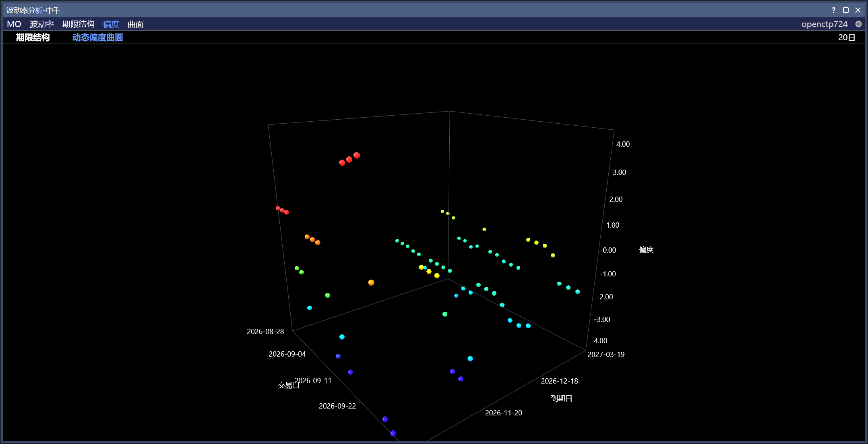
Task: Click the 2026-08-28 trade date axis label
Action: click(265, 332)
